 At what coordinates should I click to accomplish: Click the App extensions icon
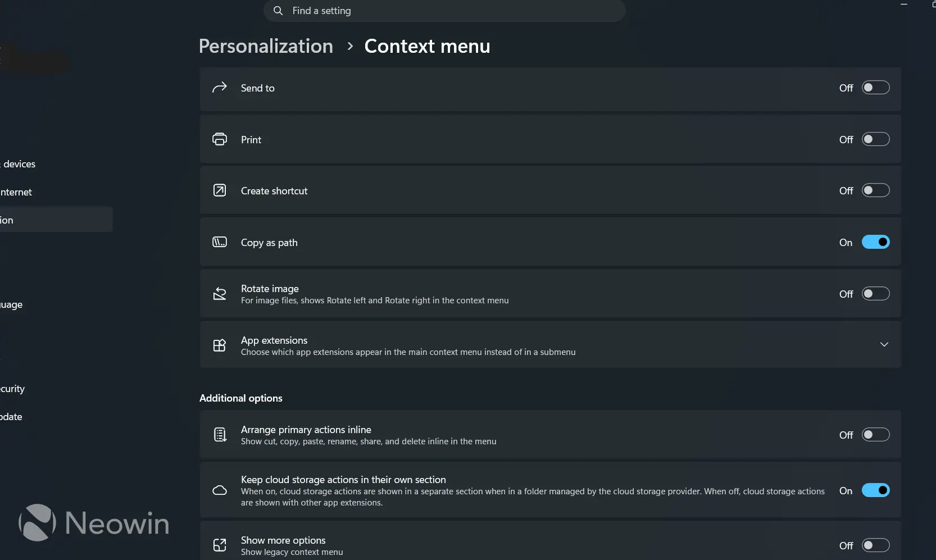coord(220,345)
